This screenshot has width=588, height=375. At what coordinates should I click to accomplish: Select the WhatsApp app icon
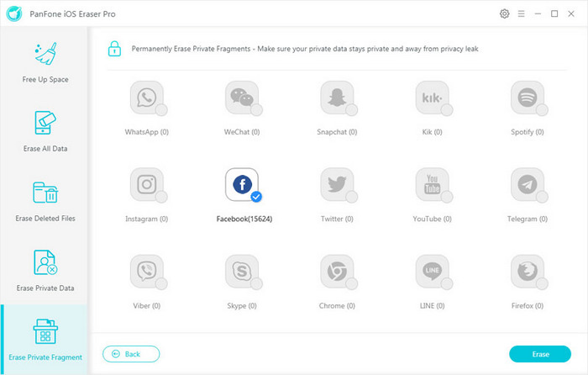pos(147,98)
